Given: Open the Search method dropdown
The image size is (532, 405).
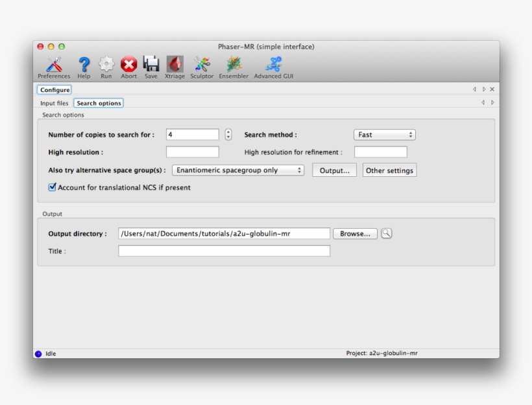Looking at the screenshot, I should pos(385,135).
